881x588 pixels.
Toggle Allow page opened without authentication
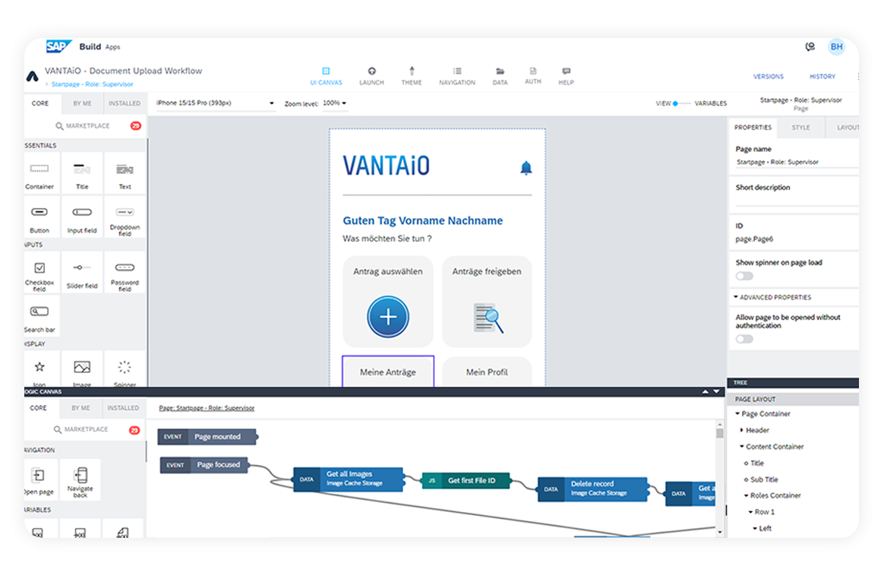point(744,339)
